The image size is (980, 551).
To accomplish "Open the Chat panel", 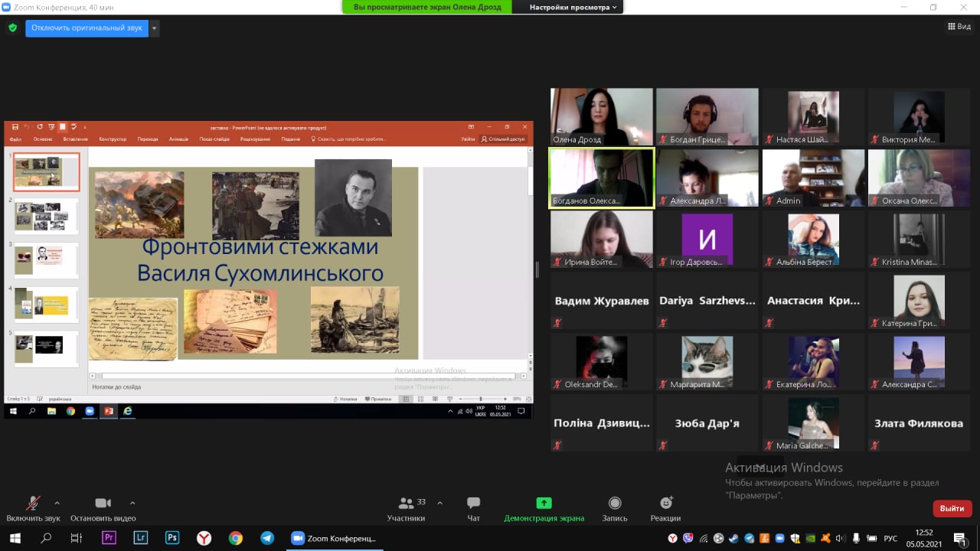I will coord(473,504).
